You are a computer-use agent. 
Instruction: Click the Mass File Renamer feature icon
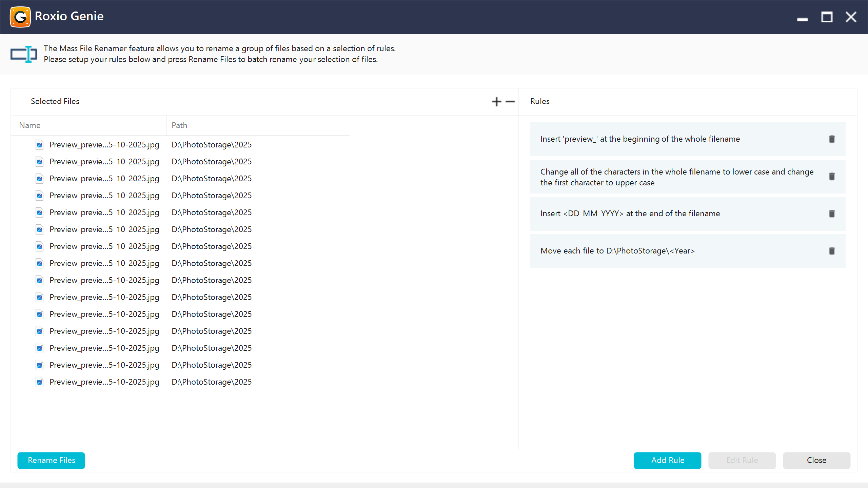[x=23, y=54]
